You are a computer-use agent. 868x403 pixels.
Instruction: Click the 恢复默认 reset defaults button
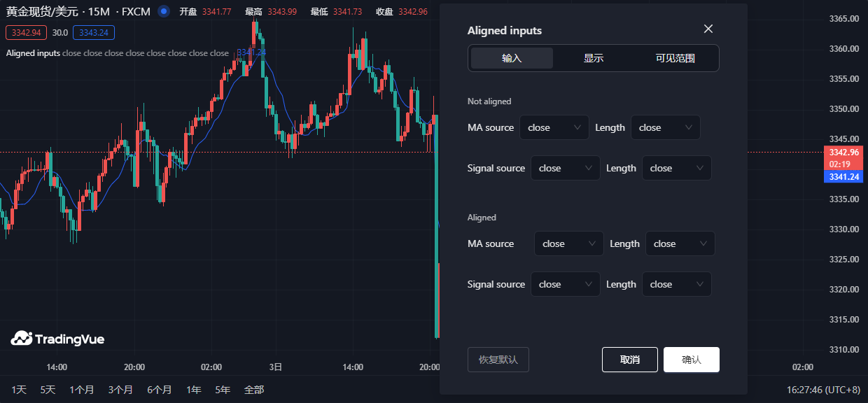coord(498,360)
